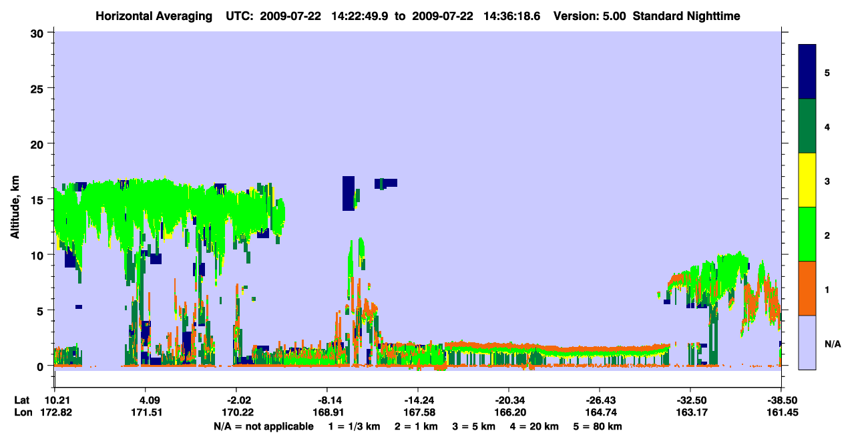Click latitude value '-8.14'
The width and height of the screenshot is (868, 445).
330,400
